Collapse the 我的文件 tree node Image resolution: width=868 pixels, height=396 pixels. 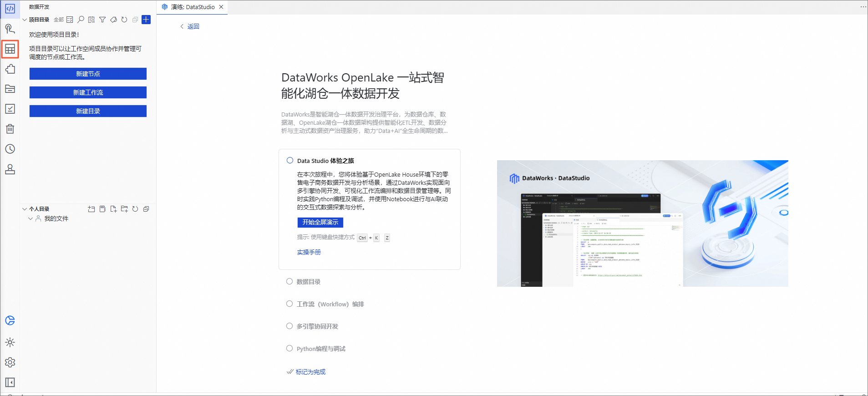click(x=30, y=218)
